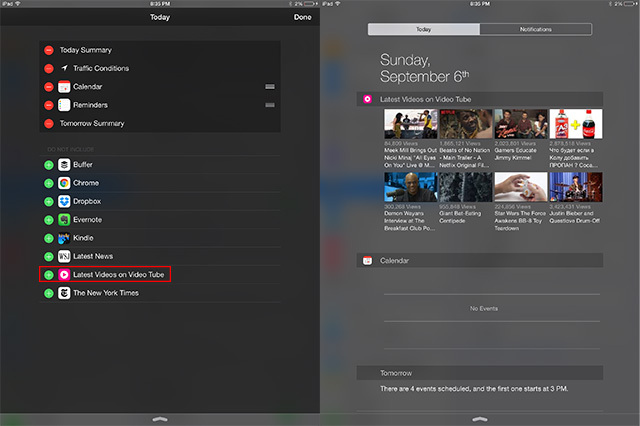
Task: Open Gamers Educate Jimmy Kimmel thumbnail
Action: (521, 124)
